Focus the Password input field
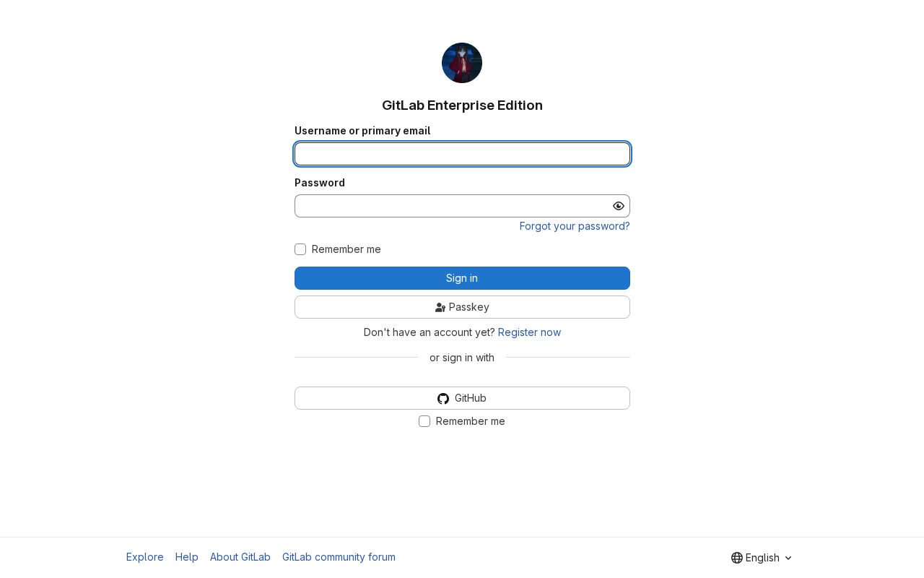This screenshot has height=578, width=924. 453,206
